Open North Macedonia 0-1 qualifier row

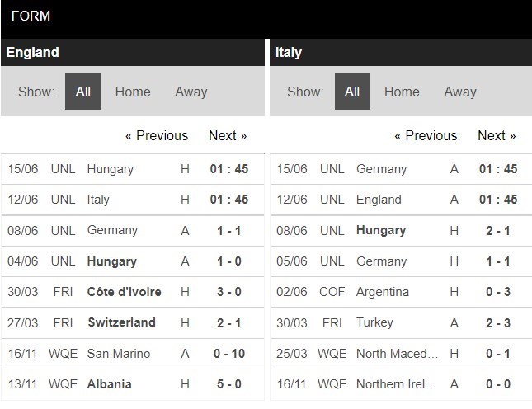402,354
